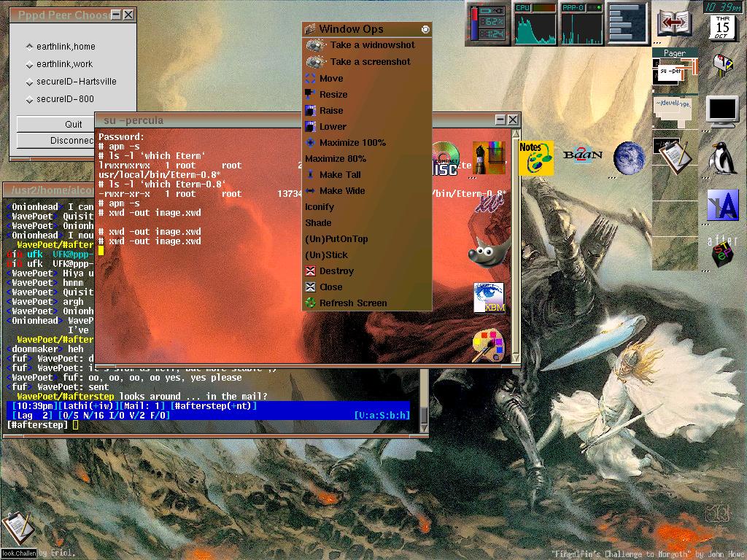747x560 pixels.
Task: Switch to the top Pager desktop thumbnail
Action: tap(674, 72)
